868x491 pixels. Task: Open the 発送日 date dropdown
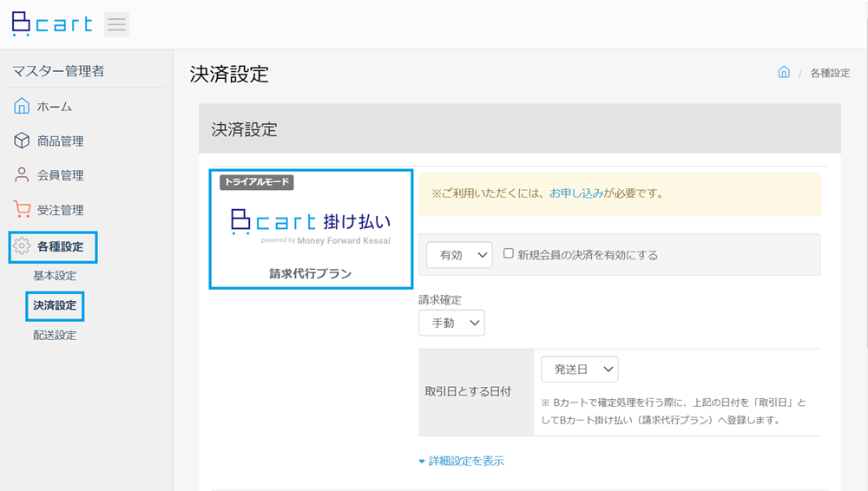click(x=580, y=370)
